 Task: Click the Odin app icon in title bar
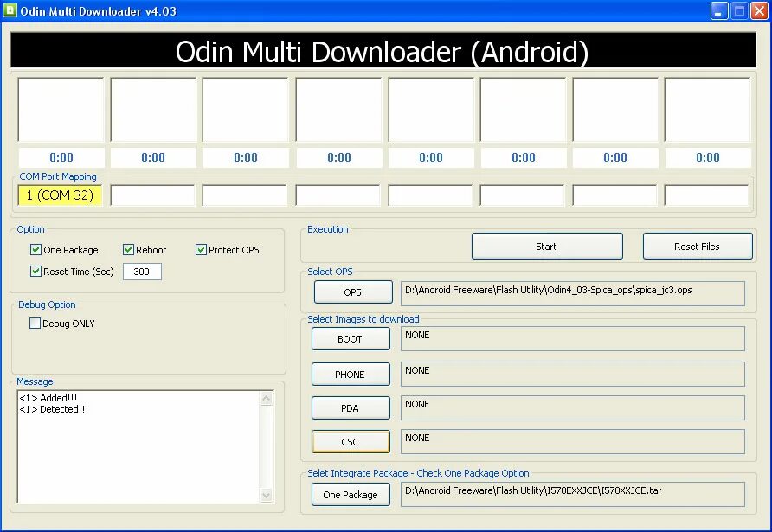pyautogui.click(x=10, y=10)
